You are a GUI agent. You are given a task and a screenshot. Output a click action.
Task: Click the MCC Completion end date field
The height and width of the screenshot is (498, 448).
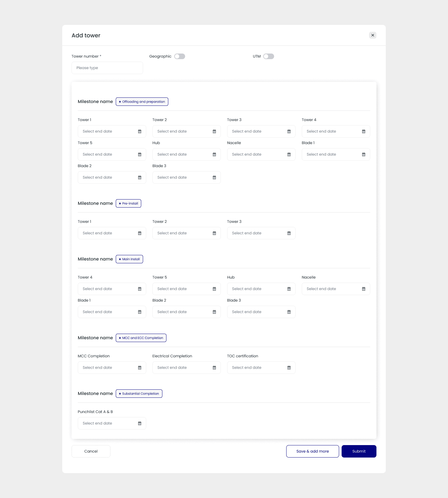112,368
